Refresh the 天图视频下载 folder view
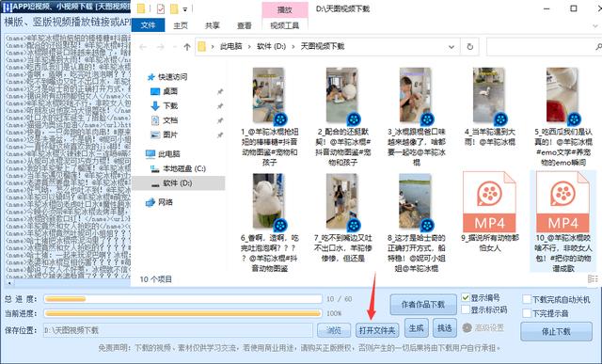Viewport: 602px width, 364px height. [469, 46]
